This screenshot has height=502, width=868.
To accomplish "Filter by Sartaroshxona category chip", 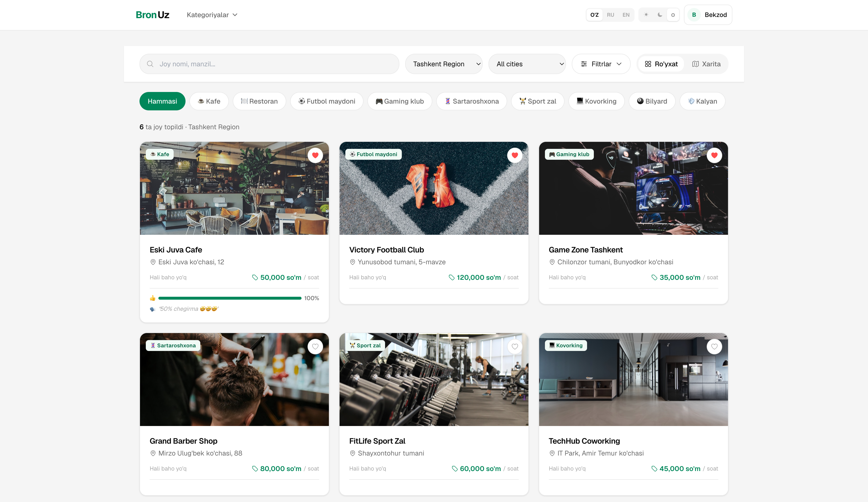I will point(472,101).
